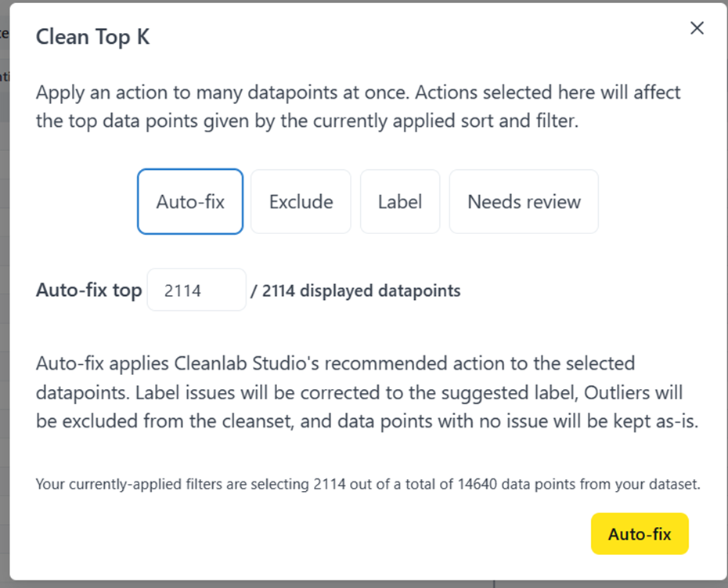Click the currently-applied filters summary line
728x588 pixels.
[x=368, y=484]
